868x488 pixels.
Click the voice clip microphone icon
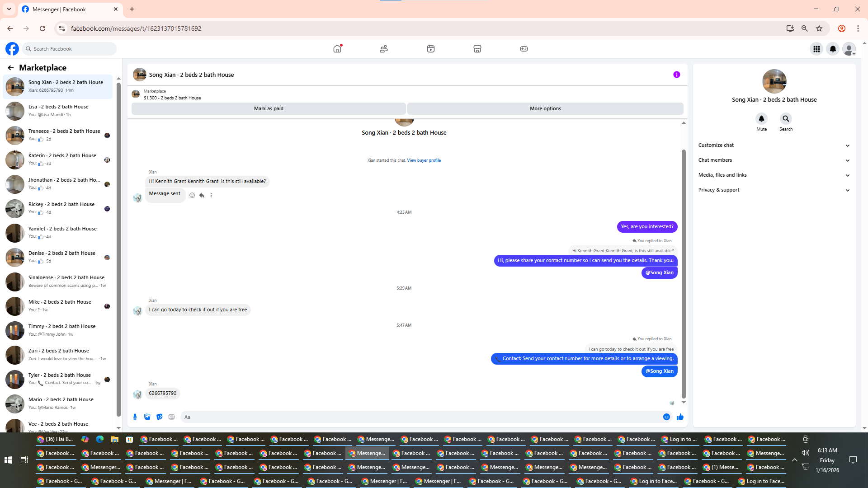135,417
